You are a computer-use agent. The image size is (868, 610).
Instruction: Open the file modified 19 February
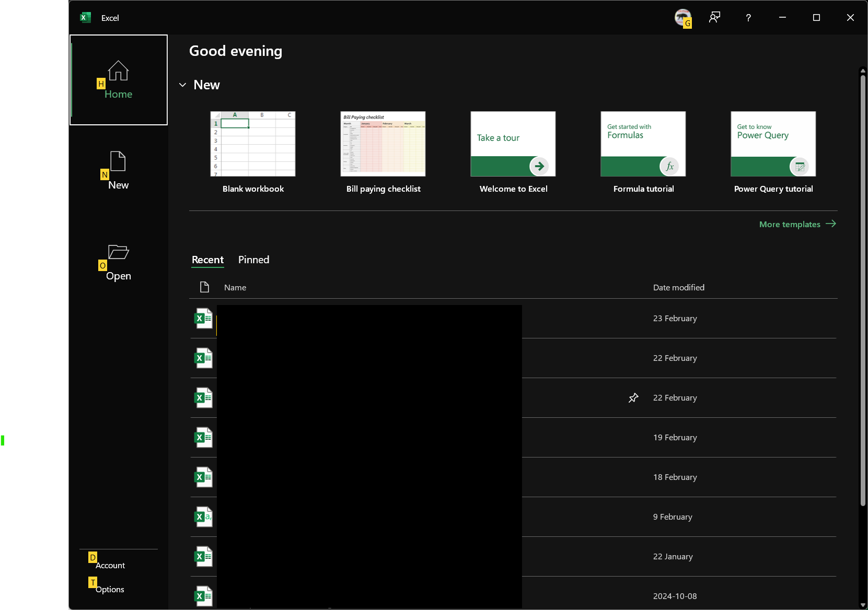pyautogui.click(x=513, y=438)
